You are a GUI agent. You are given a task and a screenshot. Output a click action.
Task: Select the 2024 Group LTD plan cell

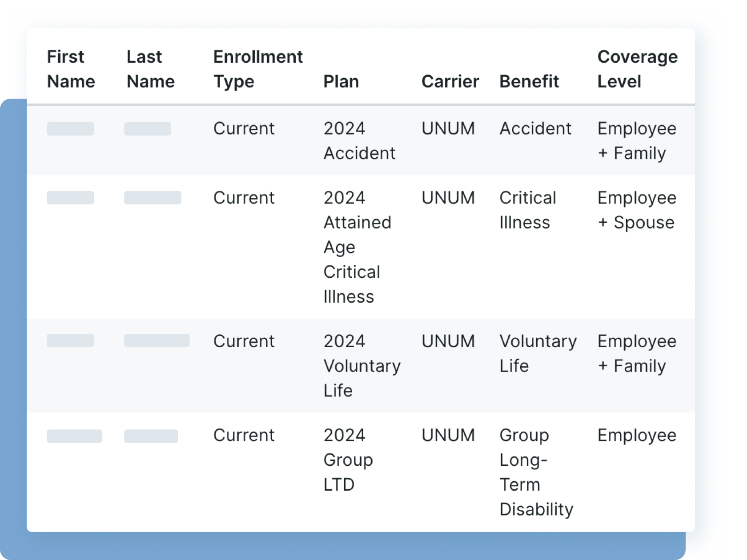(x=348, y=460)
